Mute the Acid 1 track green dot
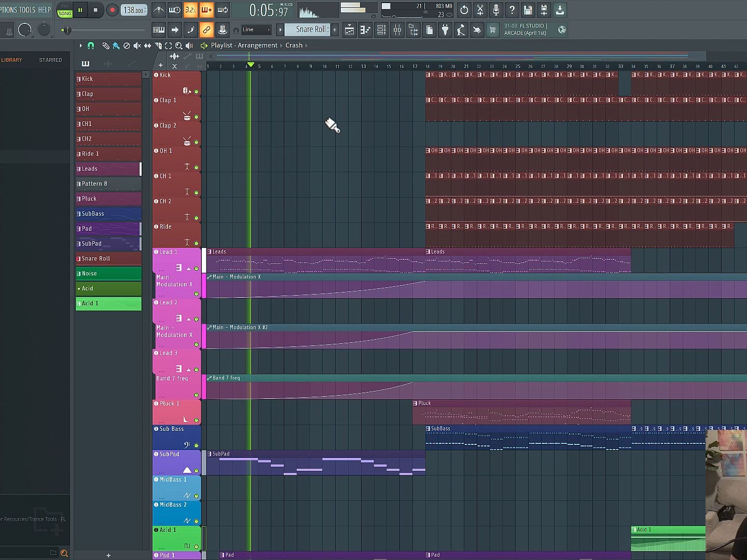Image resolution: width=747 pixels, height=560 pixels. pyautogui.click(x=197, y=547)
